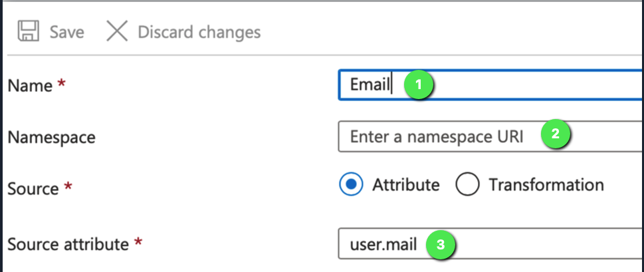Choose the Attribute option text label

tap(406, 184)
